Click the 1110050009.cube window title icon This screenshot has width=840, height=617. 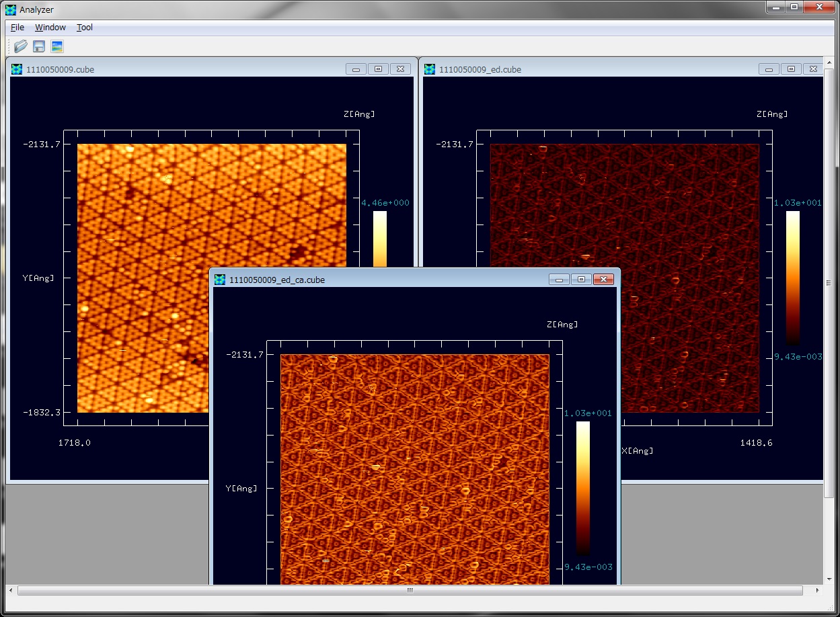coord(17,69)
